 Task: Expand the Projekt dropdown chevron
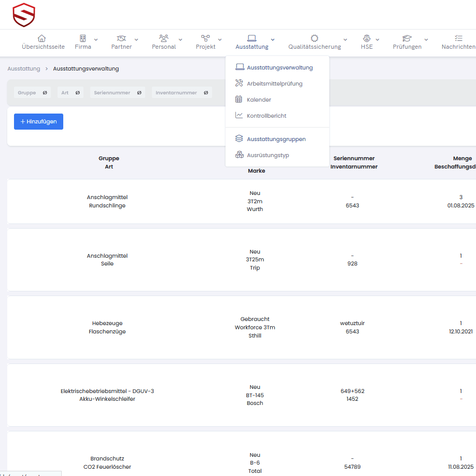220,39
